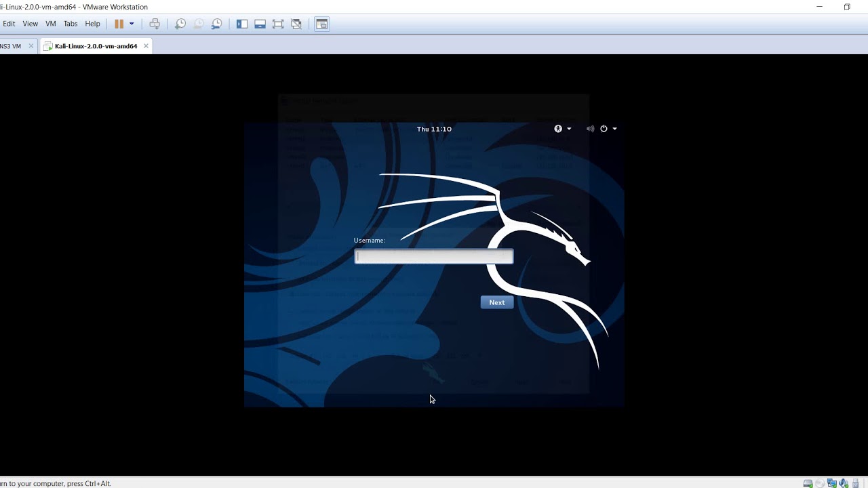Open the accessibility menu icon in Kali
The image size is (868, 488).
pyautogui.click(x=558, y=129)
